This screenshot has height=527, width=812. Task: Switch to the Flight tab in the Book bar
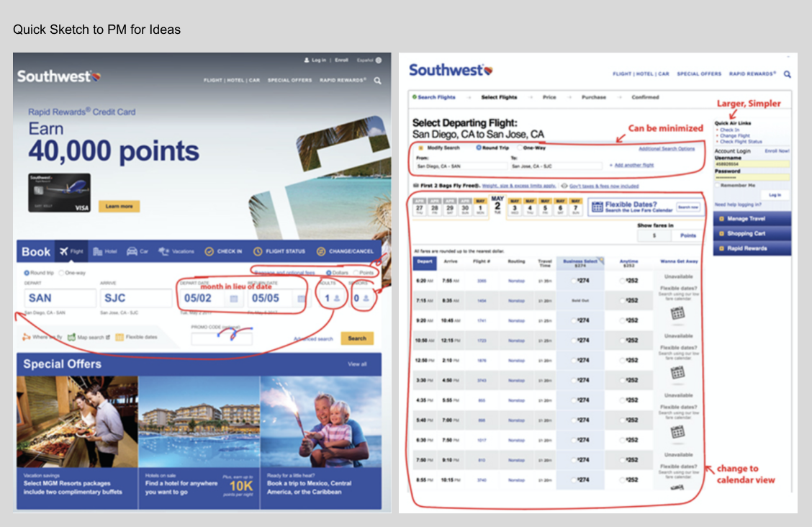click(x=71, y=251)
